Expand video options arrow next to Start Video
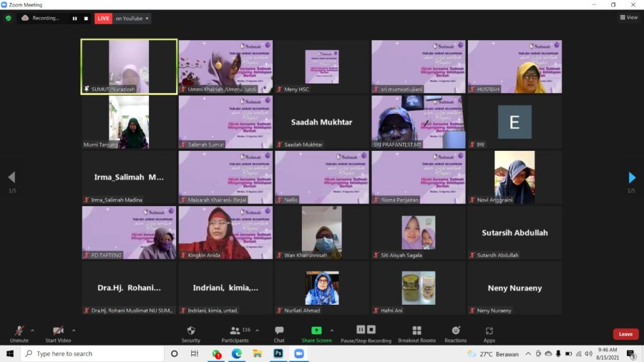Viewport: 644px width, 362px height. (x=74, y=330)
